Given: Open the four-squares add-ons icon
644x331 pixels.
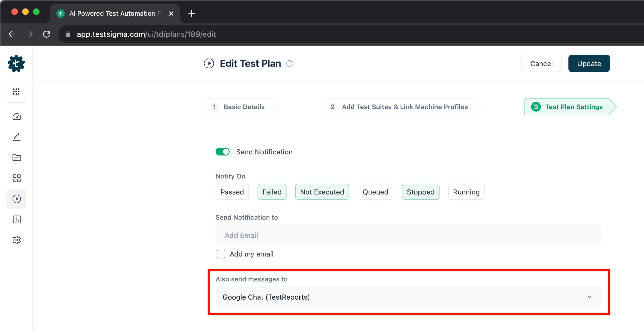Looking at the screenshot, I should click(x=17, y=178).
